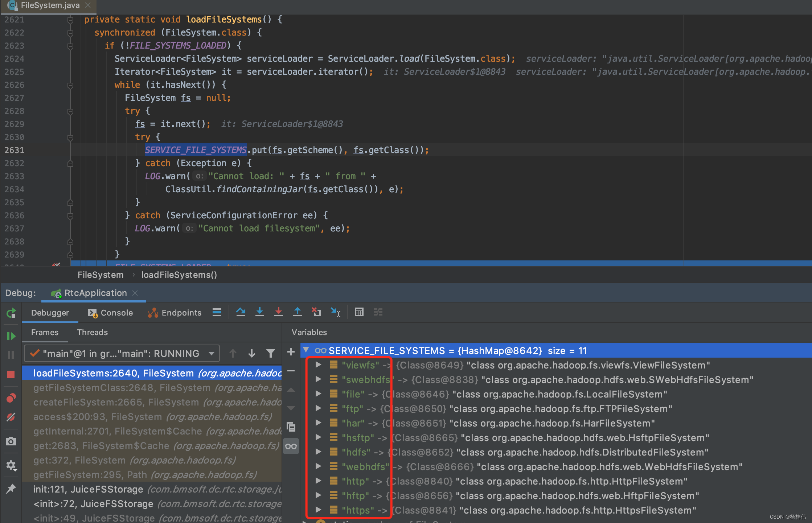Viewport: 812px width, 523px height.
Task: Open Evaluate Expression calculator
Action: point(359,312)
